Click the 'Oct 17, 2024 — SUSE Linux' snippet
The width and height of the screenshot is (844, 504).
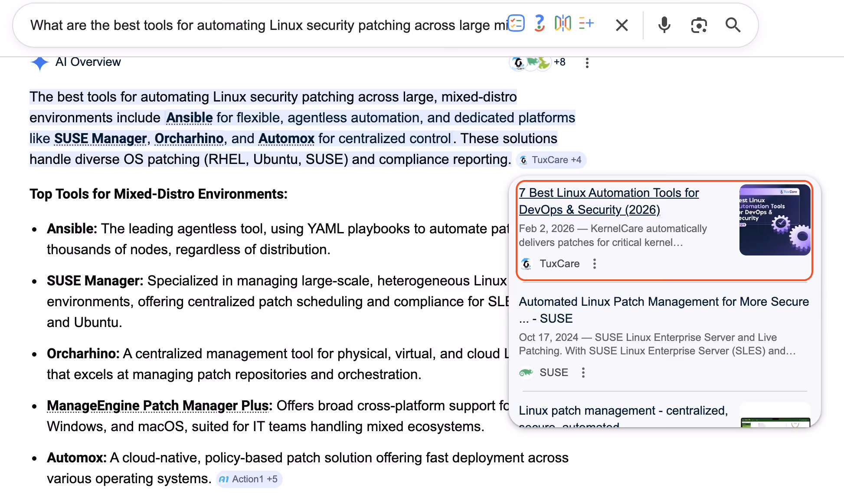[658, 344]
